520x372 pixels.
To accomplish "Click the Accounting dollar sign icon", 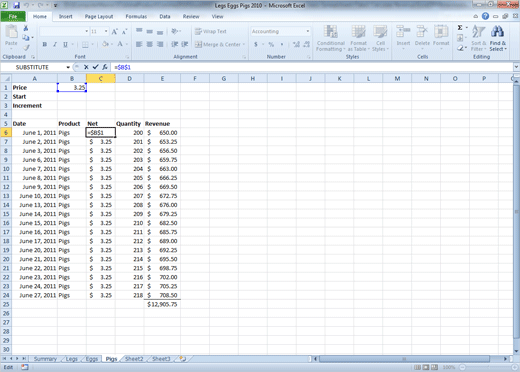I will [256, 44].
